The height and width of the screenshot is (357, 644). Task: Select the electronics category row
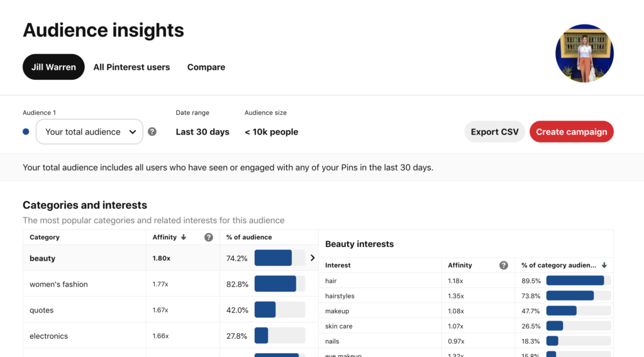pyautogui.click(x=48, y=336)
